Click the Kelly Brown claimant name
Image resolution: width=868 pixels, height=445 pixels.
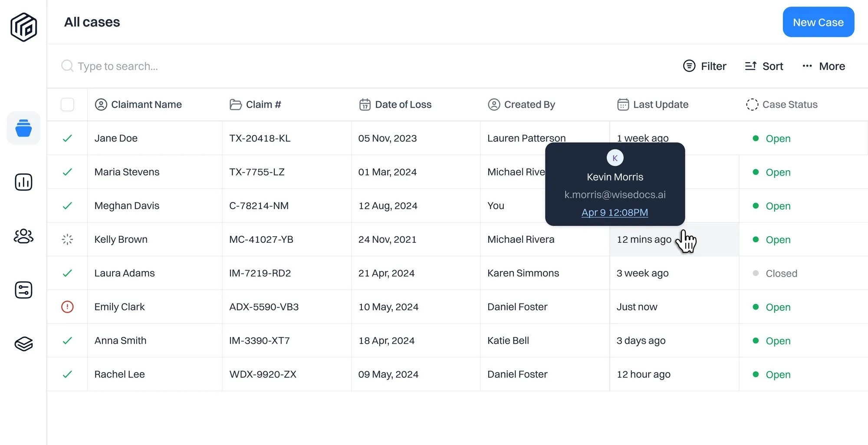pyautogui.click(x=121, y=239)
